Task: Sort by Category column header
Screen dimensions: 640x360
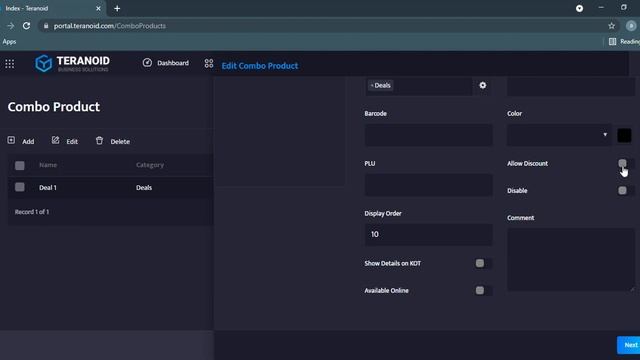Action: click(150, 165)
